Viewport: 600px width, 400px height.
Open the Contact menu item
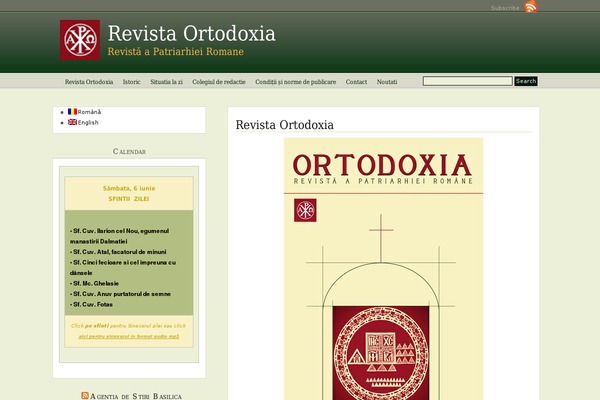[x=356, y=82]
